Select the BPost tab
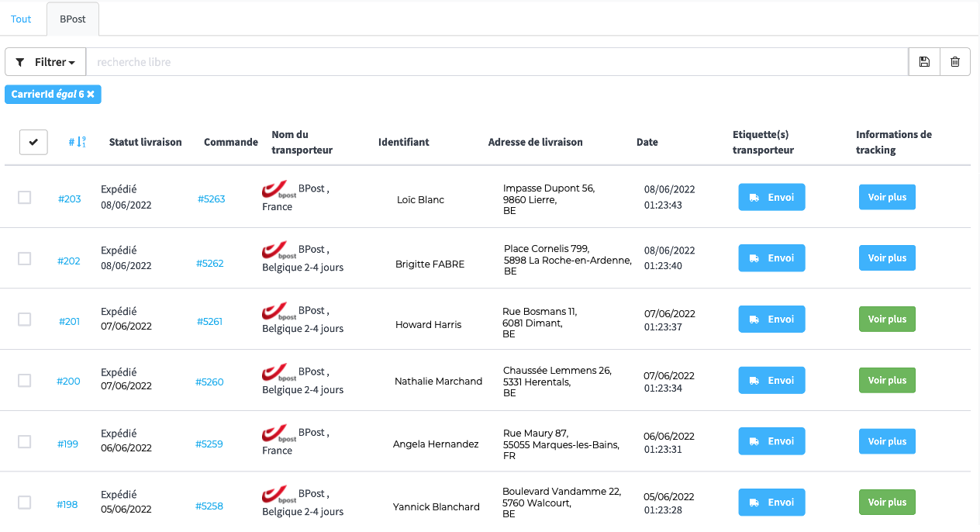Screen dimensions: 980x532 pyautogui.click(x=73, y=19)
